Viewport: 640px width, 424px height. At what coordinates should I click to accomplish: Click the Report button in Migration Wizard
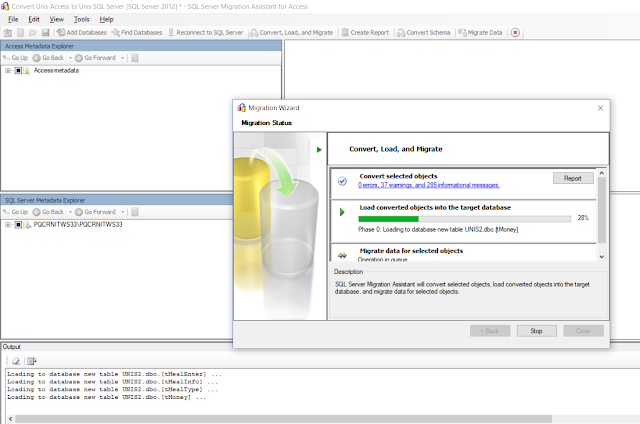tap(573, 178)
